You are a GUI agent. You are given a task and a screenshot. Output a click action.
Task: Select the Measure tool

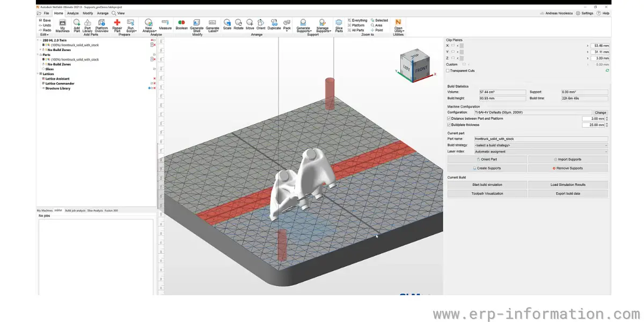coord(165,24)
